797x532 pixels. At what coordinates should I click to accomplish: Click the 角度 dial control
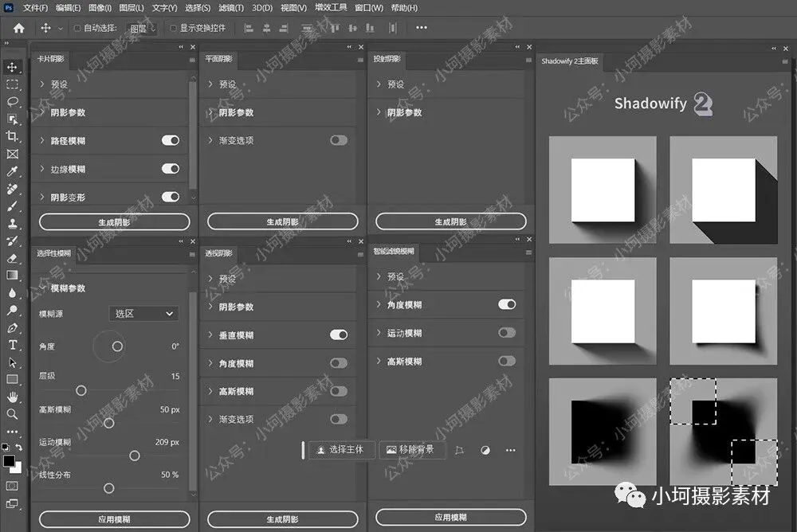[x=109, y=346]
